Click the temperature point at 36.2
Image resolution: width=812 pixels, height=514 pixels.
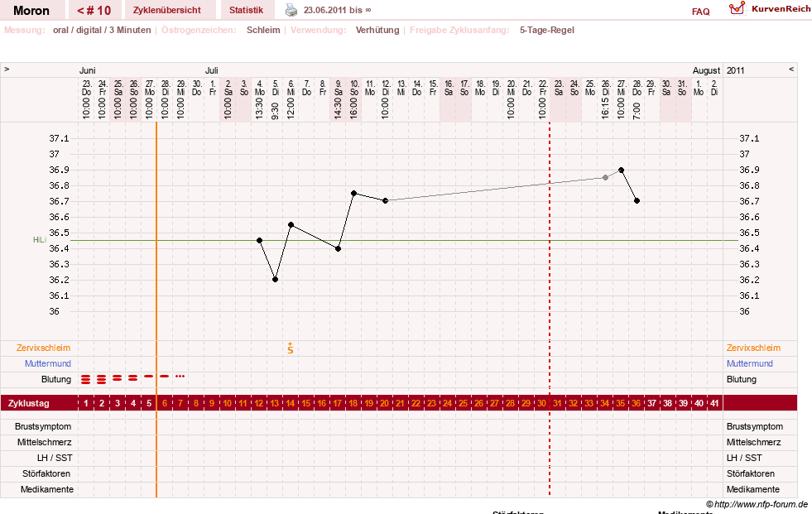point(276,280)
